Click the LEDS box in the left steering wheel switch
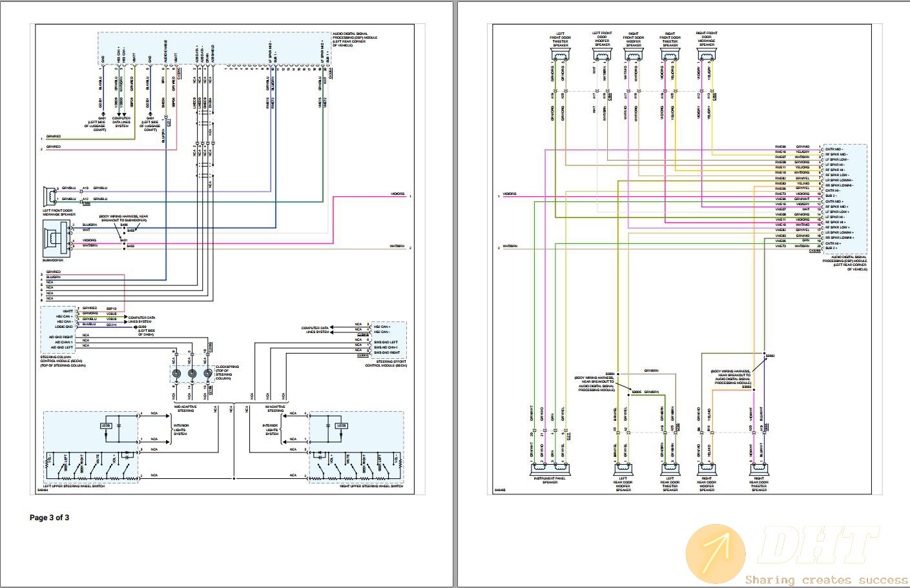Image resolution: width=910 pixels, height=588 pixels. (x=106, y=425)
